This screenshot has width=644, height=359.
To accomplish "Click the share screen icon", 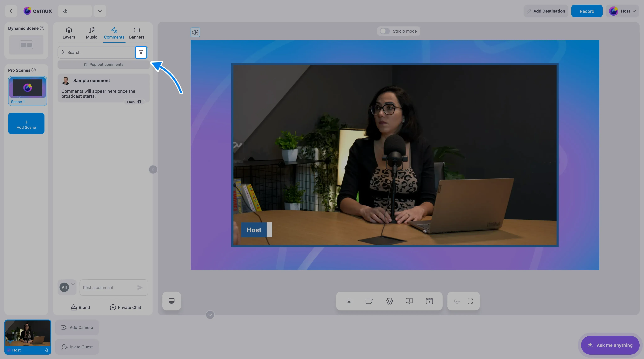I will [x=409, y=301].
